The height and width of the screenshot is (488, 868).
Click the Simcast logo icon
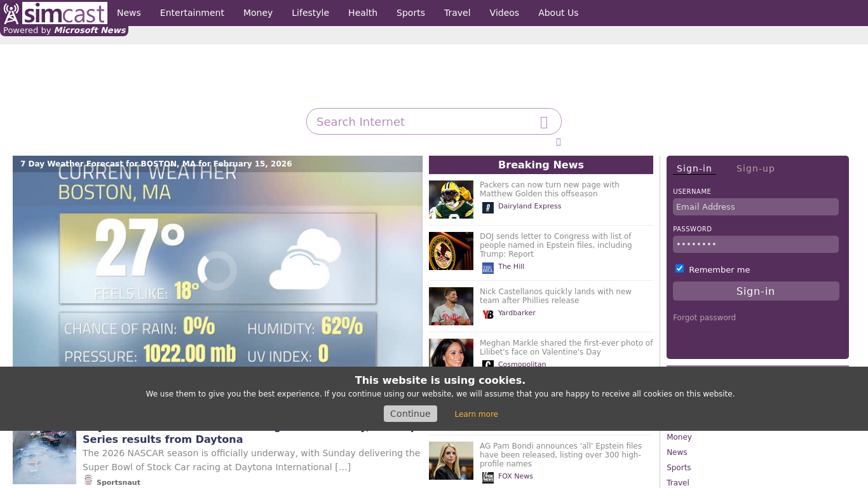point(11,13)
